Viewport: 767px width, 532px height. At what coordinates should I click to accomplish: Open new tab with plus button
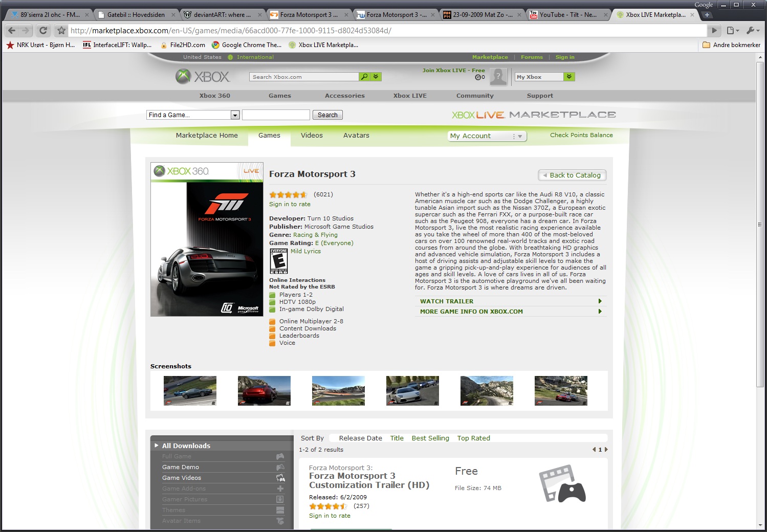[707, 15]
